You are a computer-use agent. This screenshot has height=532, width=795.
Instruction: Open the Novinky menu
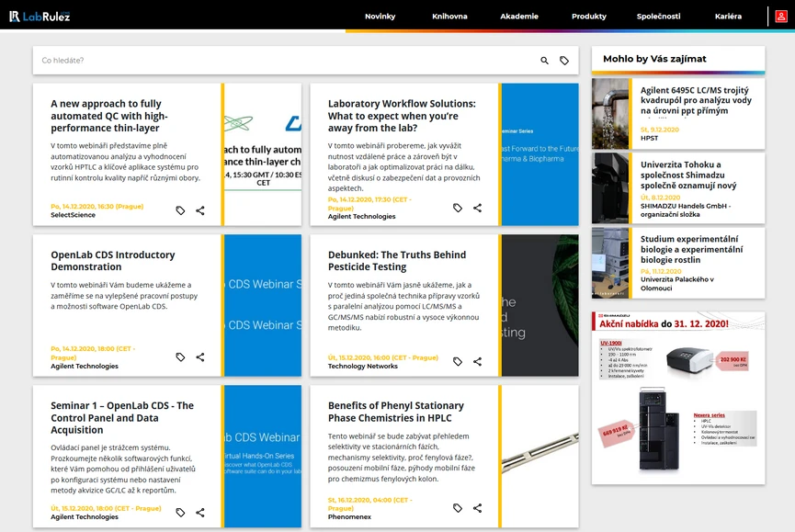coord(380,17)
